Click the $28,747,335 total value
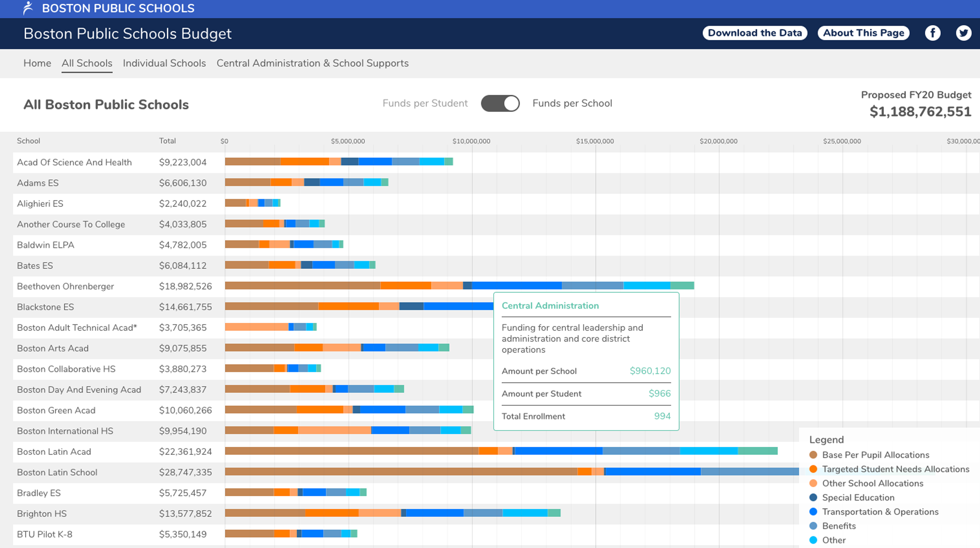 tap(185, 472)
